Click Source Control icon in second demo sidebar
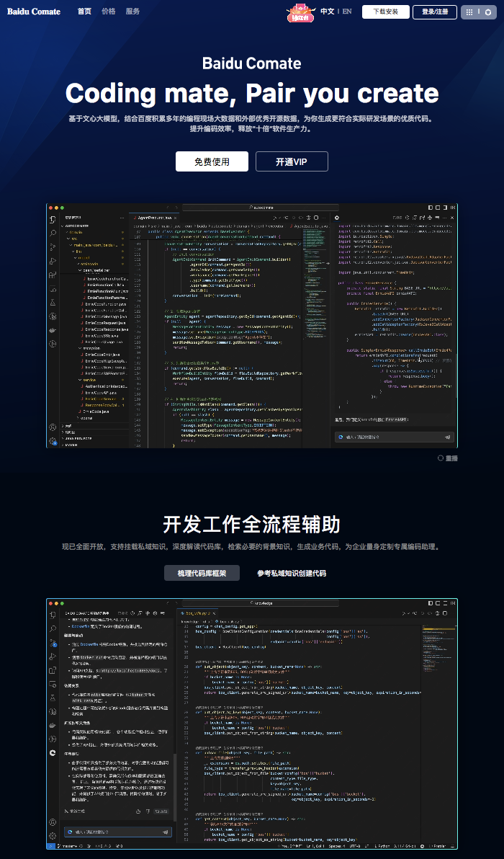Screen dimensions: 504x859 click(x=53, y=642)
